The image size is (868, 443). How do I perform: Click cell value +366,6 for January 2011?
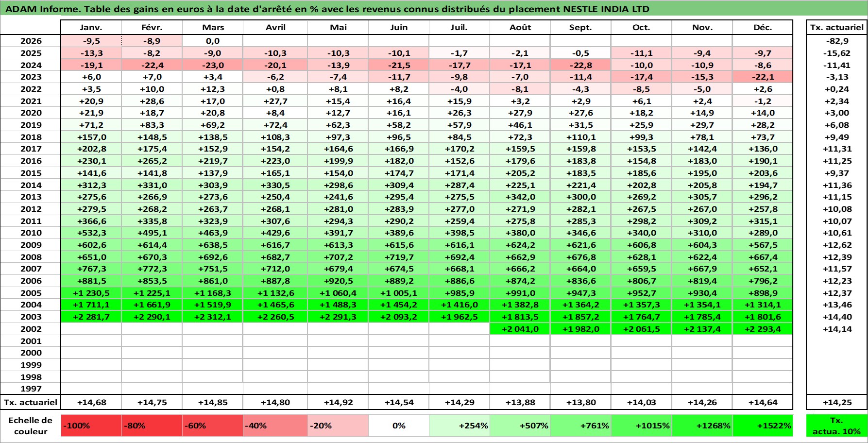[x=91, y=221]
